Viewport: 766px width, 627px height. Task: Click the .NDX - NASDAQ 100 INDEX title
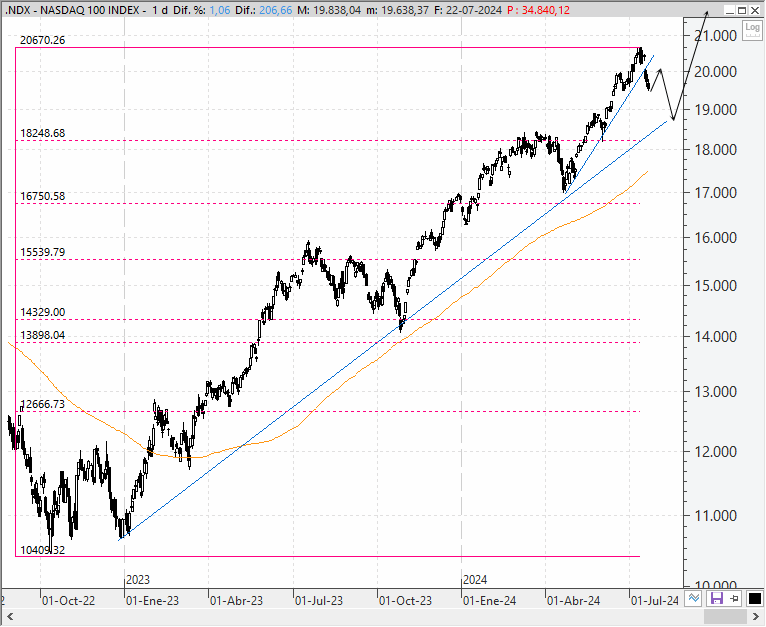click(x=73, y=10)
